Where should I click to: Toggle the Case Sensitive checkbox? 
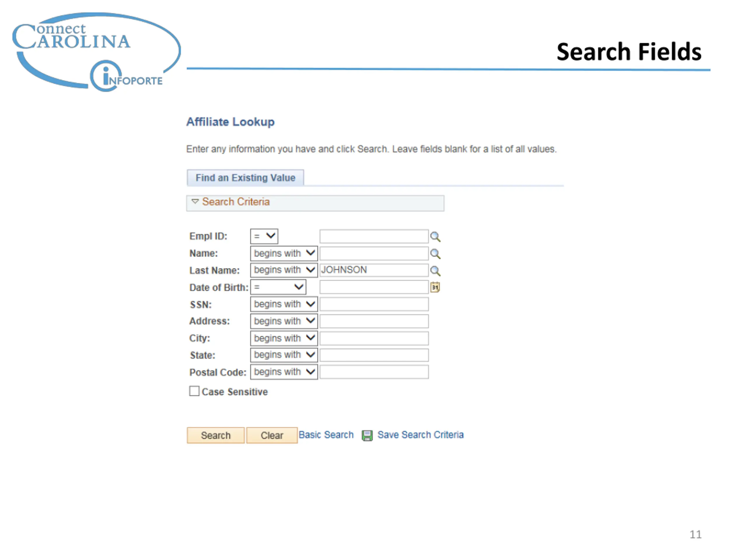click(194, 391)
